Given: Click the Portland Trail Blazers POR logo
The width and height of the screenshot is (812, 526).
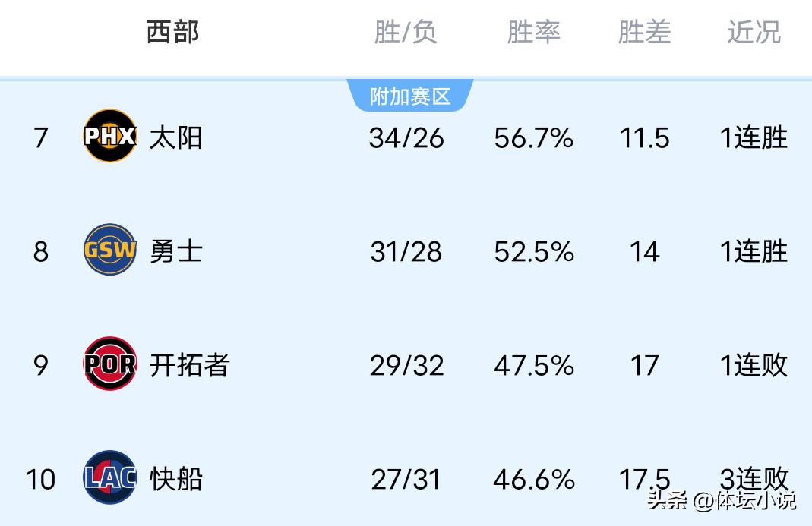Looking at the screenshot, I should pyautogui.click(x=110, y=364).
